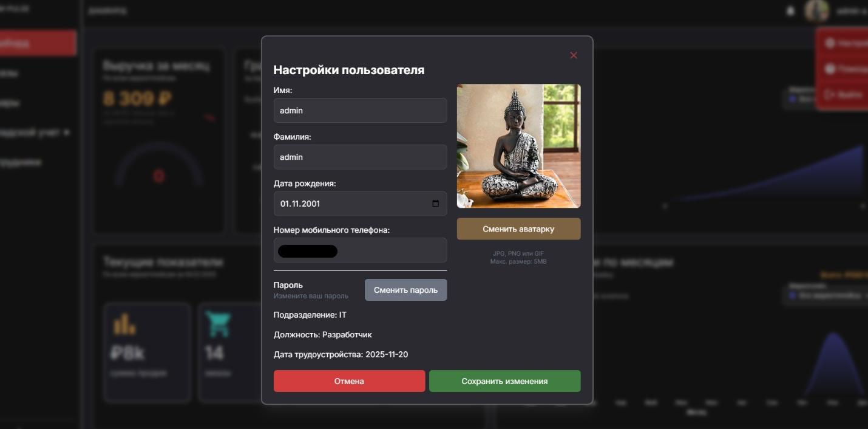Click the Подразделение: IT text

click(310, 315)
